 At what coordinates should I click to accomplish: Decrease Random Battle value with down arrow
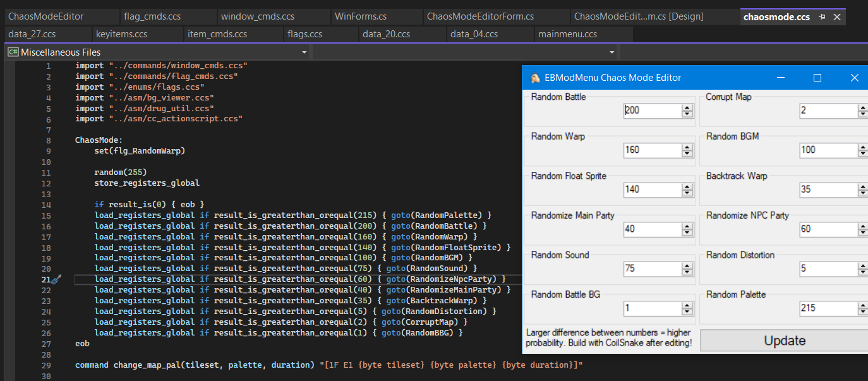(687, 114)
